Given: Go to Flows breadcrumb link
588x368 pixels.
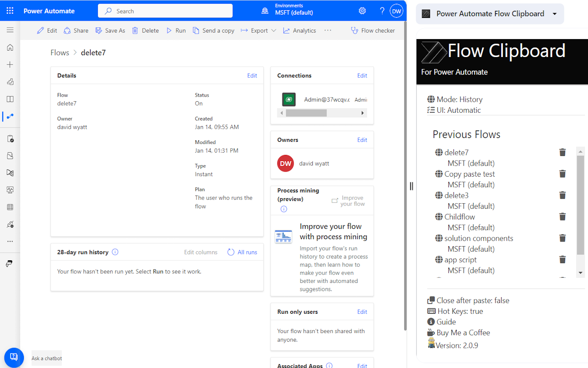Looking at the screenshot, I should point(60,52).
